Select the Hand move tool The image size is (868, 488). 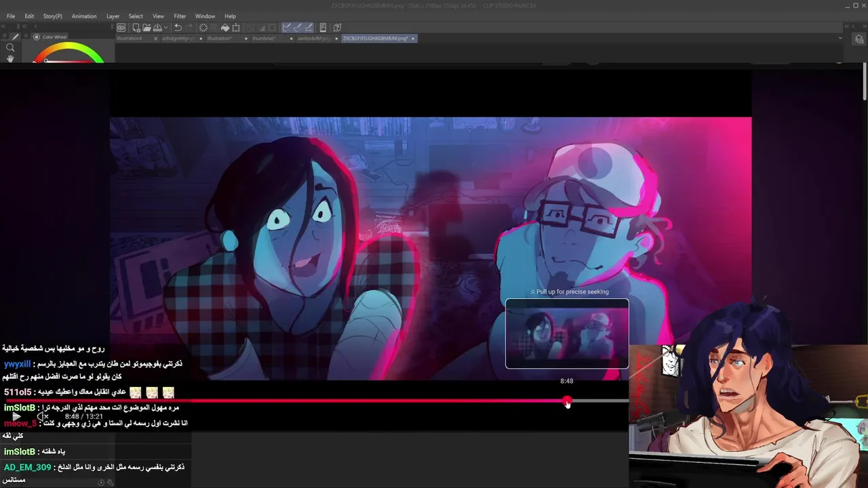tap(10, 58)
